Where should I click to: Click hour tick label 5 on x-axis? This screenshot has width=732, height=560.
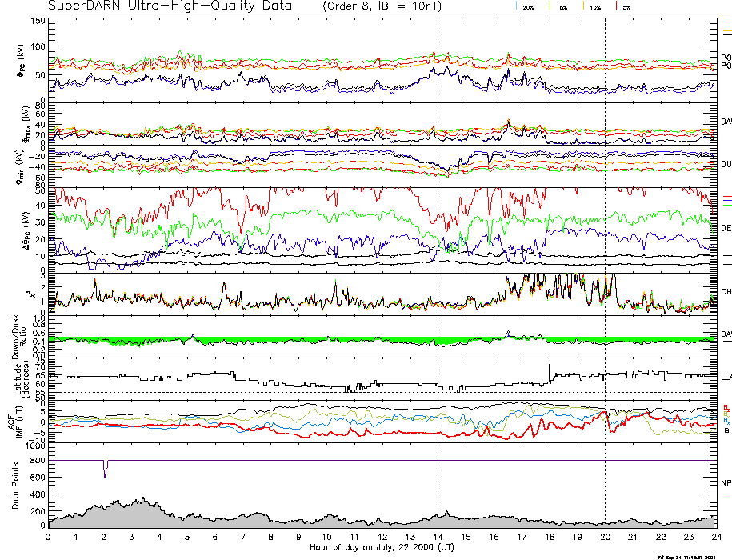coord(187,537)
